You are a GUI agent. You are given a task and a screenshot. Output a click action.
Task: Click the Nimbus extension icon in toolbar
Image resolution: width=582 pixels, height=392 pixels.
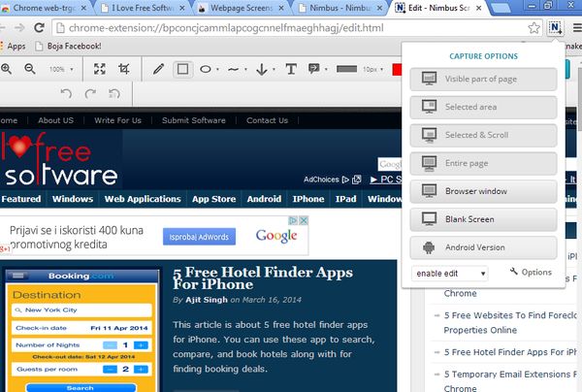tap(555, 27)
